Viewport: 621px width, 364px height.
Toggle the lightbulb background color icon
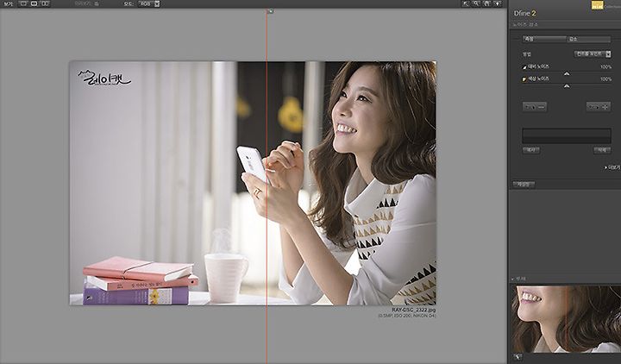click(x=498, y=3)
